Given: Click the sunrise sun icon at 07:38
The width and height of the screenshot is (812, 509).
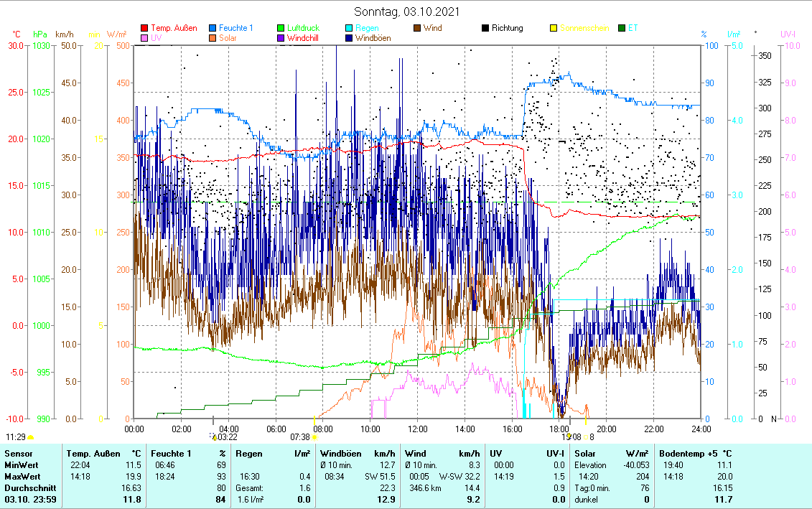Looking at the screenshot, I should [314, 436].
